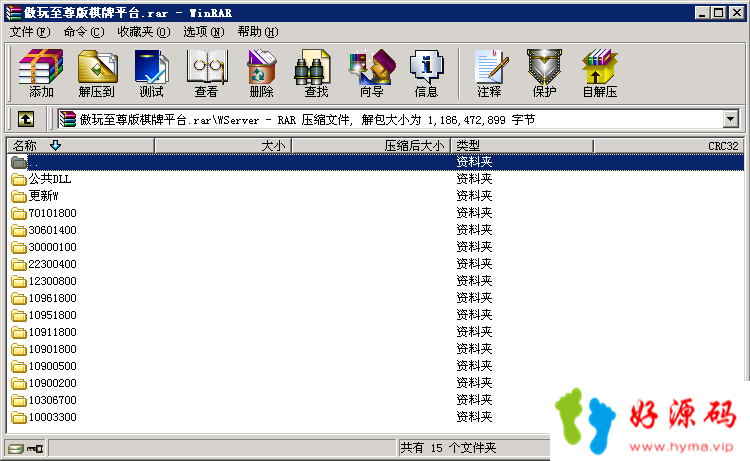Select folder name 10900200
750x461 pixels.
pyautogui.click(x=53, y=384)
